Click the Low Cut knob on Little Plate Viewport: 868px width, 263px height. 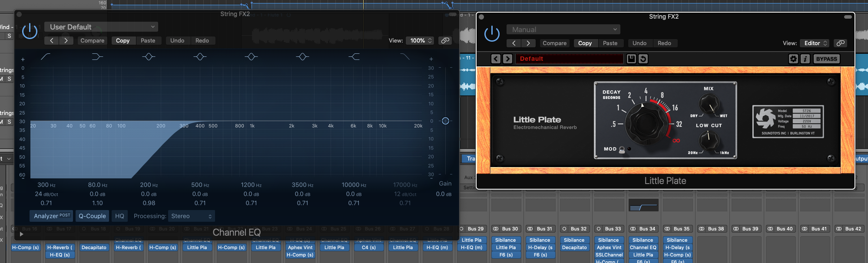709,141
